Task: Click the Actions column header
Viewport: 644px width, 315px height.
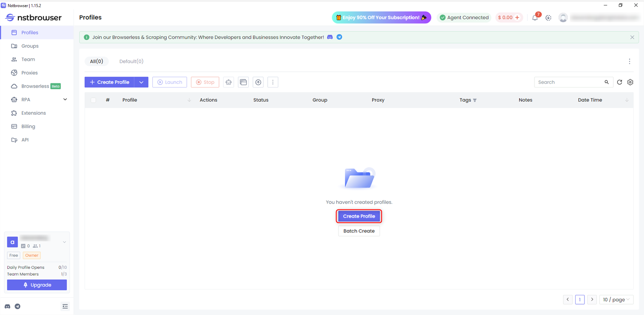Action: click(209, 100)
